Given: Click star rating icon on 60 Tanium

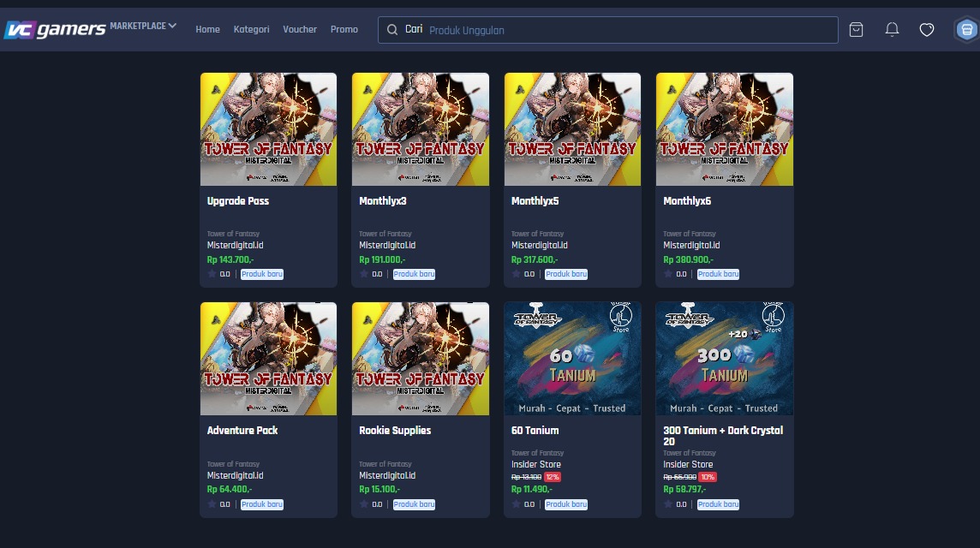Looking at the screenshot, I should click(516, 504).
